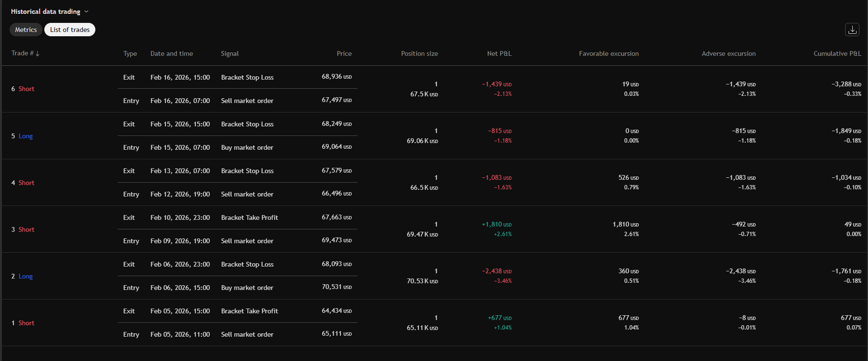Click position size 67.5 K USD
The width and height of the screenshot is (868, 361).
click(424, 94)
